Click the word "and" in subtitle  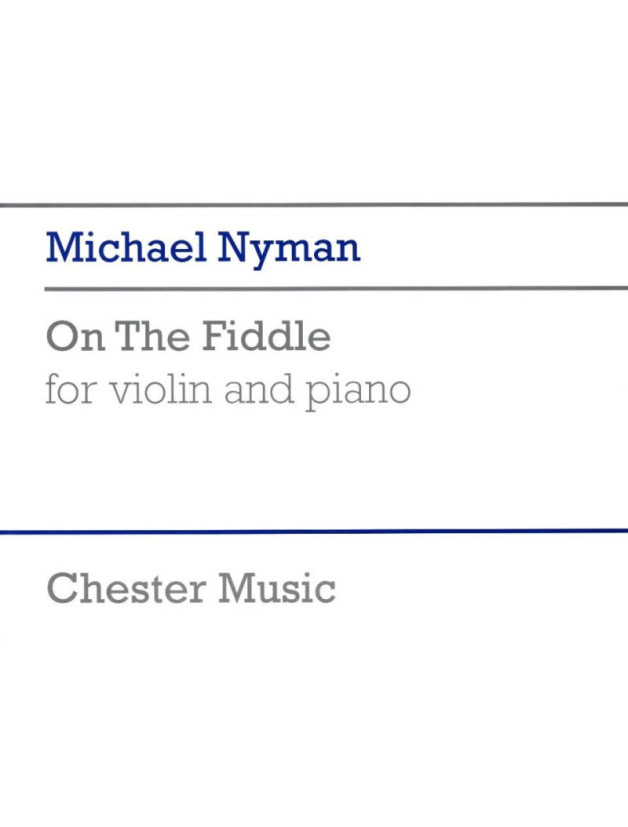pos(258,389)
